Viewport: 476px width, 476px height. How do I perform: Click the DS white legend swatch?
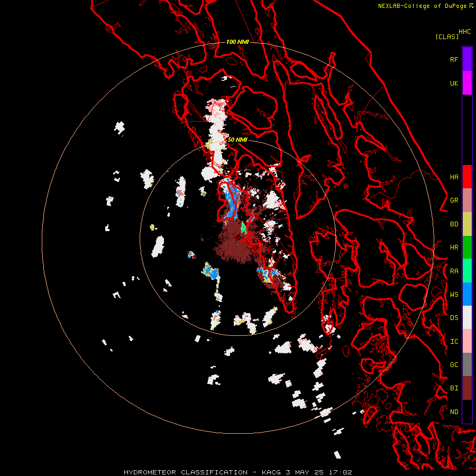[x=467, y=317]
